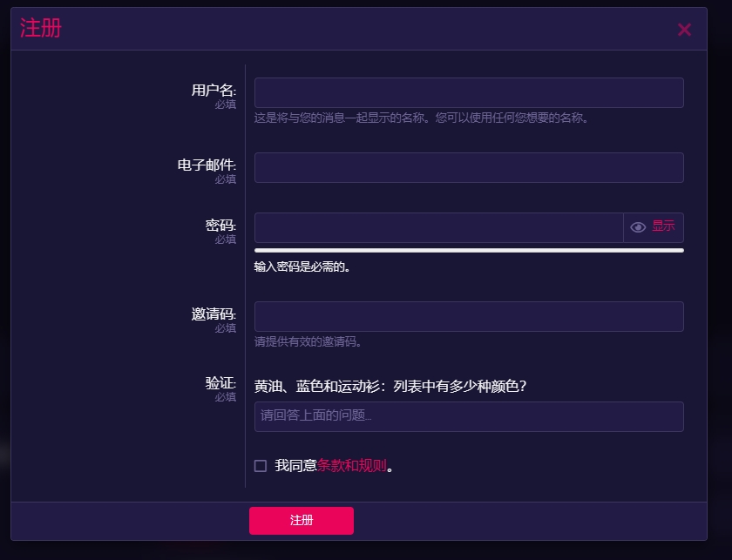Viewport: 732px width, 560px height.
Task: Click the 输入密码是必需的 error message
Action: click(302, 267)
